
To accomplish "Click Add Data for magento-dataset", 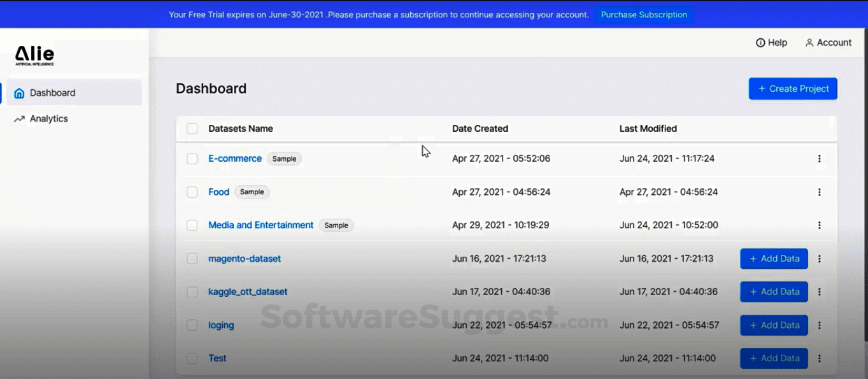I will pos(774,259).
